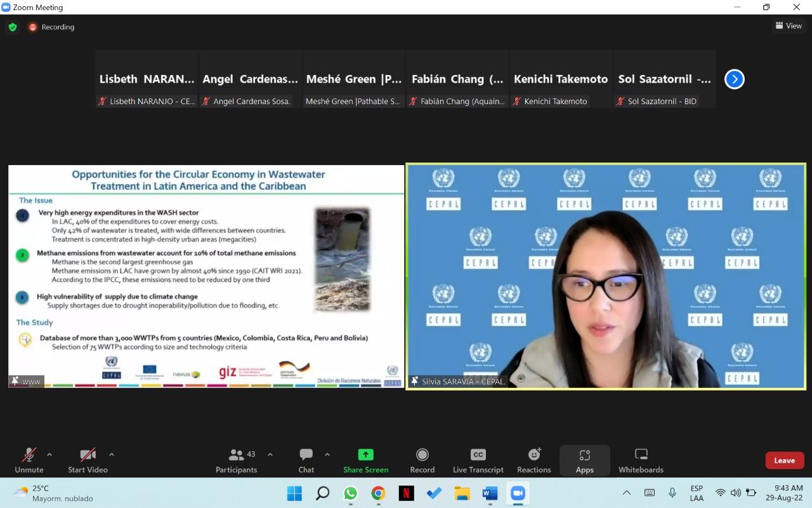Open the View layout menu
812x508 pixels.
789,26
